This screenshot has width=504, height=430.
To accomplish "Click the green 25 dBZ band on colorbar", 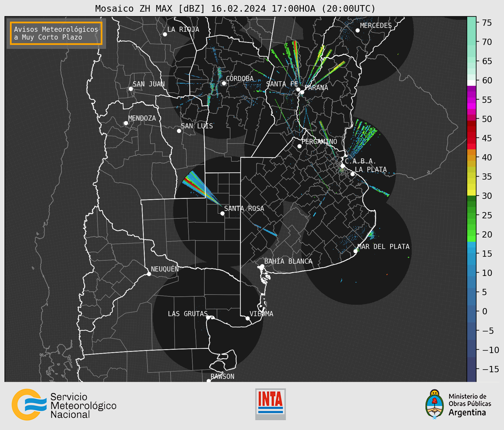I will coord(471,215).
